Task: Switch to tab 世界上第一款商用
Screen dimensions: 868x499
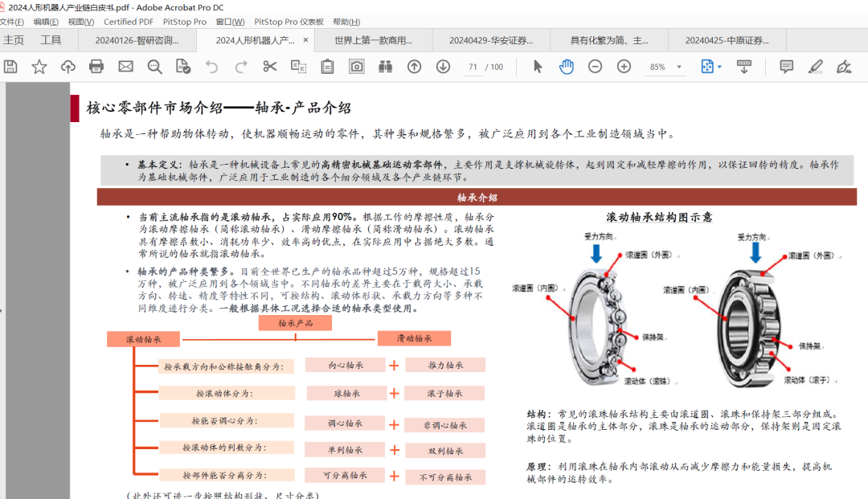Action: coord(374,40)
